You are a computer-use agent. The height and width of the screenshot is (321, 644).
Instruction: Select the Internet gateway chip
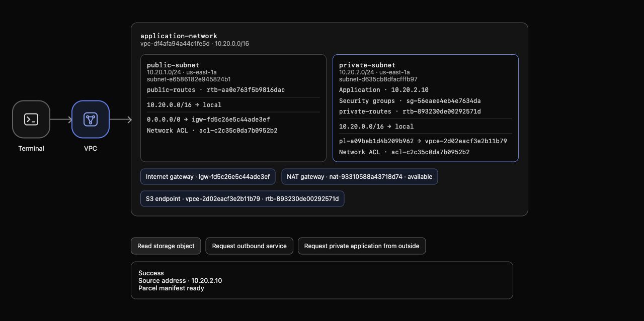click(x=208, y=177)
